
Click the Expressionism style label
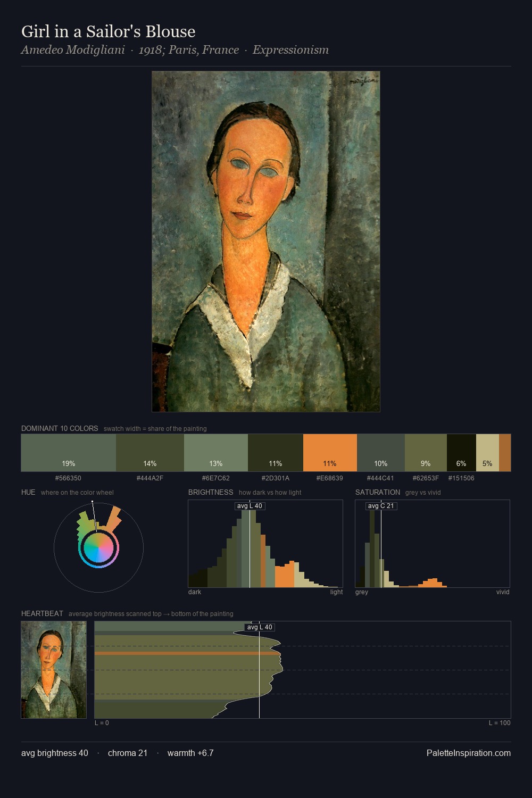(x=290, y=49)
